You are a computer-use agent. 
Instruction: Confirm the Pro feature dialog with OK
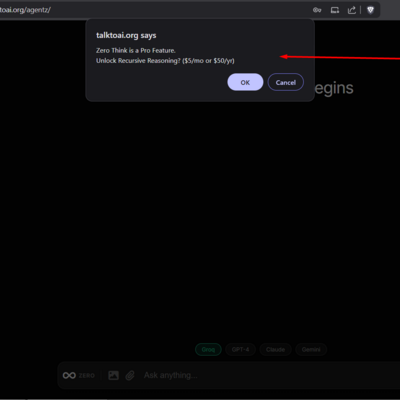(x=245, y=82)
